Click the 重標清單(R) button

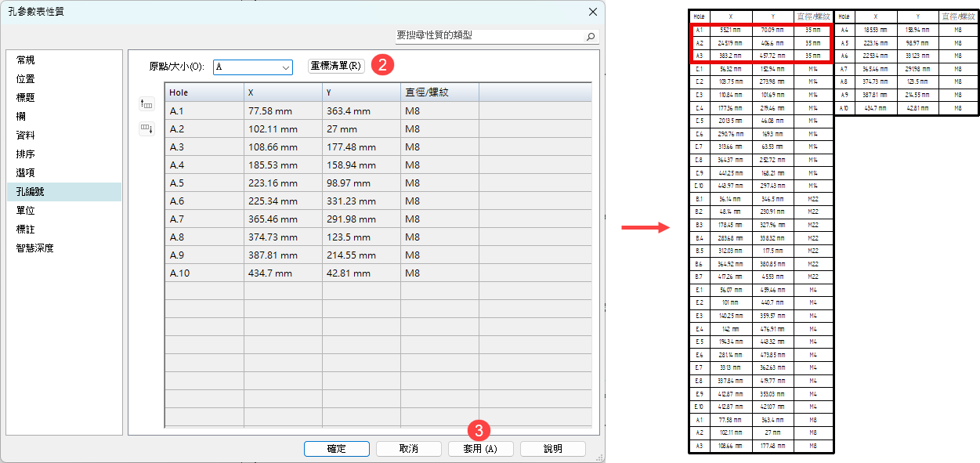(336, 66)
